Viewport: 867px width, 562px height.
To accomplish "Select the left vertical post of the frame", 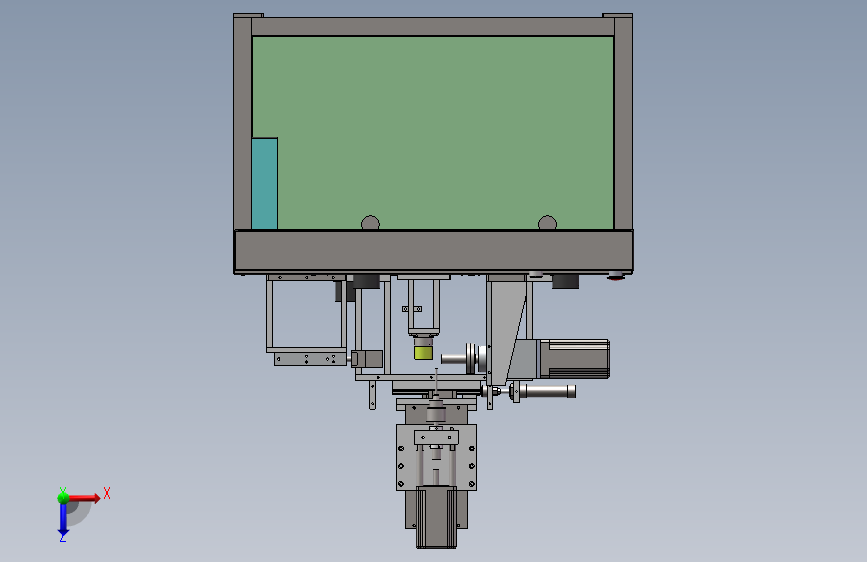I will click(x=243, y=123).
